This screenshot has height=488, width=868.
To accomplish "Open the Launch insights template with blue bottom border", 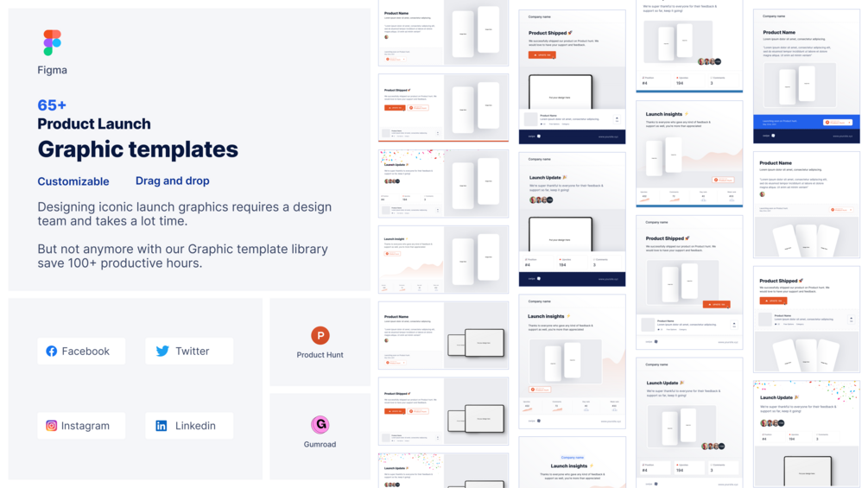I will [689, 154].
